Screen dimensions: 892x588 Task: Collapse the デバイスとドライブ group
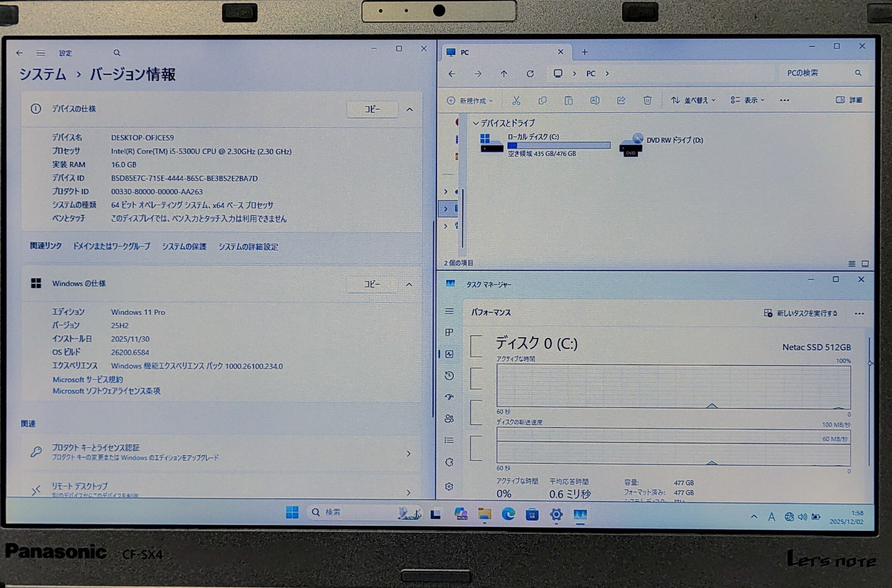(x=476, y=123)
